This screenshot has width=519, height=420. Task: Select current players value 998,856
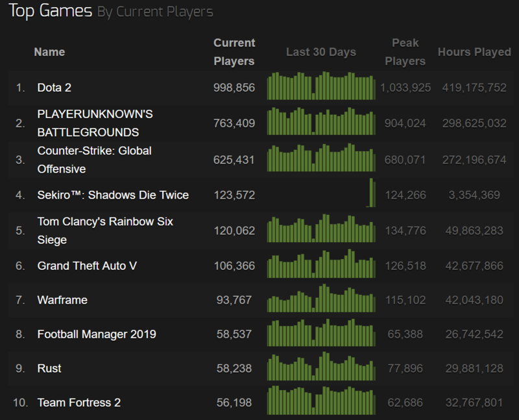coord(234,88)
